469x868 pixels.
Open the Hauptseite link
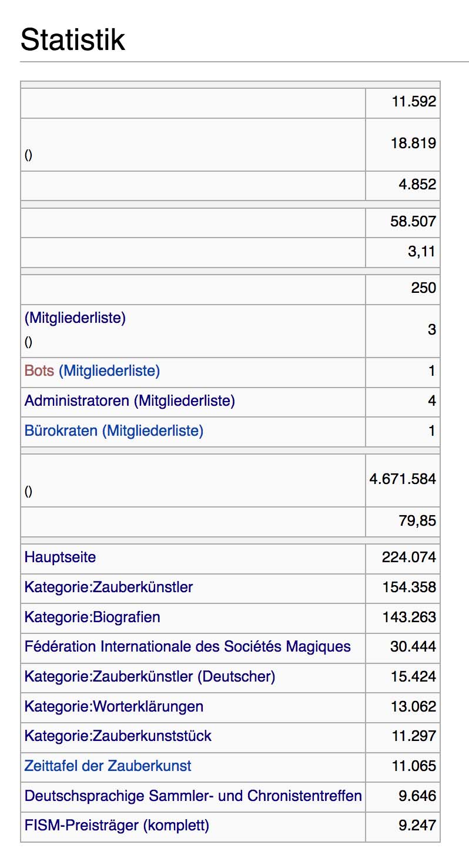[x=60, y=557]
